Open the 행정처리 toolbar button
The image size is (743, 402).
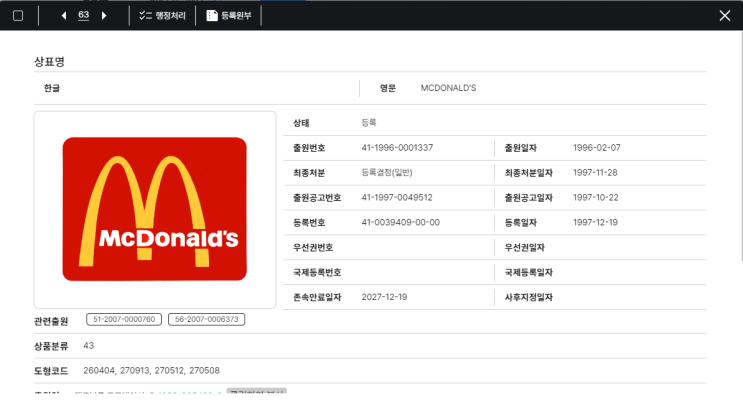point(162,16)
